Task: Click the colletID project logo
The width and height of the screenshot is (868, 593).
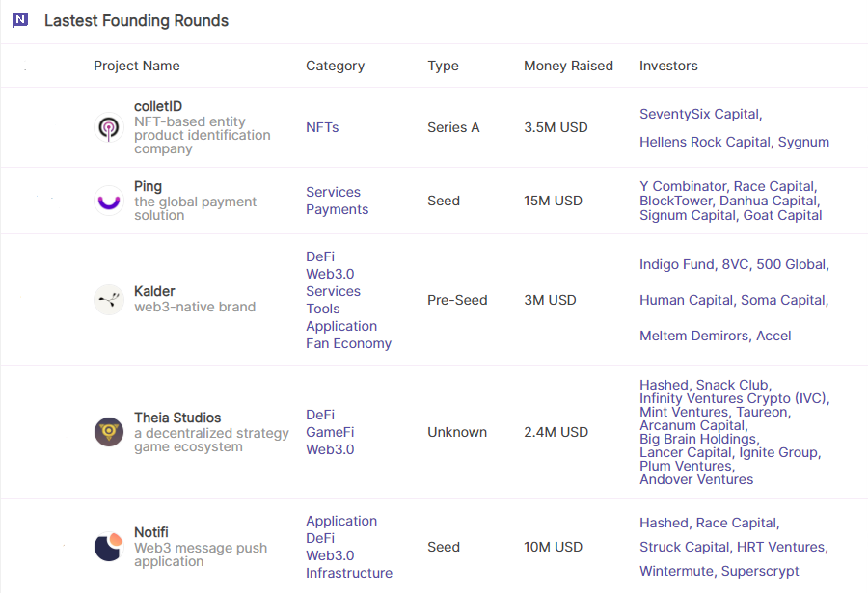Action: (x=108, y=127)
